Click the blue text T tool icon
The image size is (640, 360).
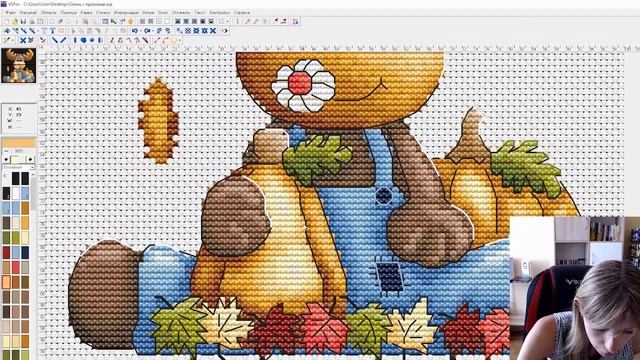(x=53, y=31)
